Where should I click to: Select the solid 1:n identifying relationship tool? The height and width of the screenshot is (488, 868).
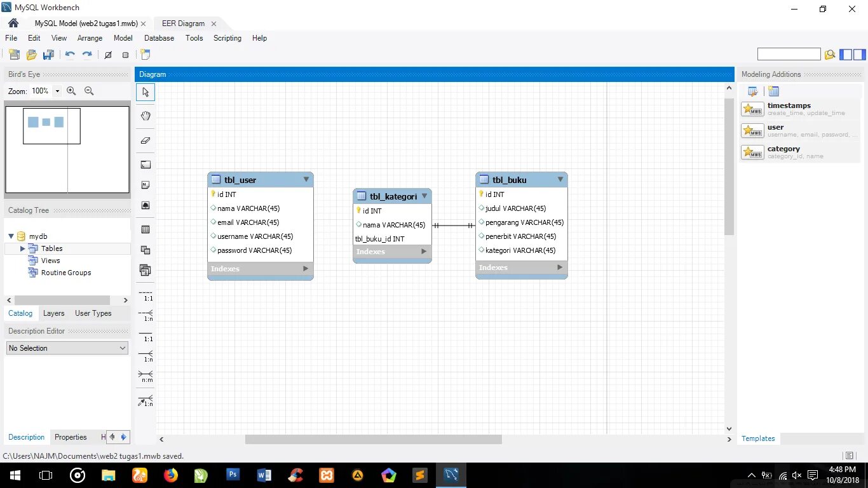tap(146, 356)
